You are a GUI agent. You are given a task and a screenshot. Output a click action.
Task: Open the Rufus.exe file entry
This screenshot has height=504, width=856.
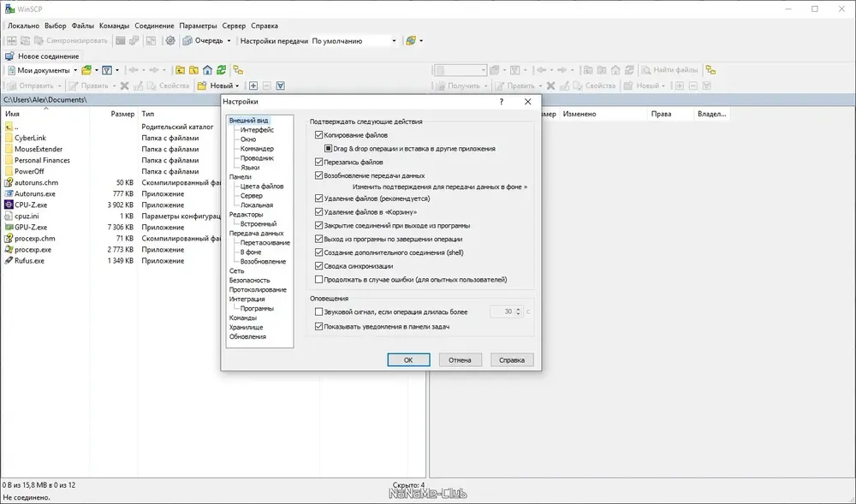[29, 261]
